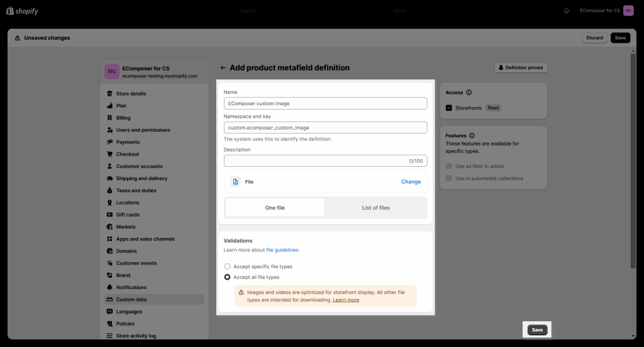Select Accept specific file types radio
Image resolution: width=644 pixels, height=347 pixels.
pyautogui.click(x=227, y=267)
